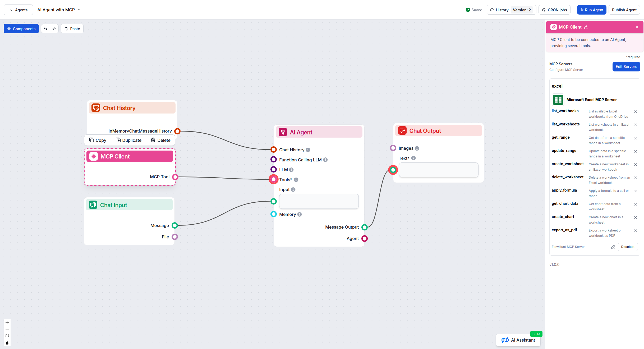Image resolution: width=644 pixels, height=349 pixels.
Task: Deselect the Microsoft Excel MCP Server
Action: pos(628,247)
